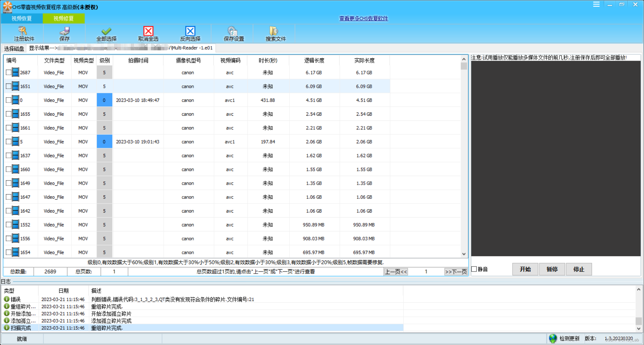Sort by the 逻辑长度 column header
Screen dimensions: 644x345
[314, 60]
